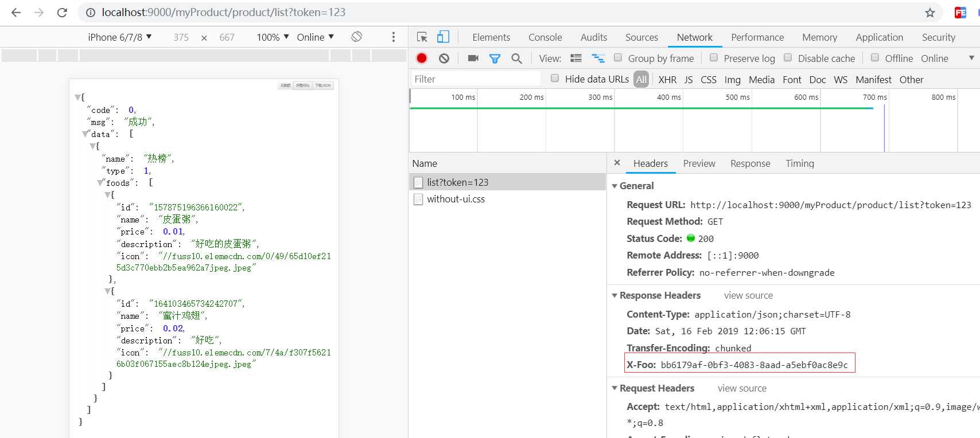Capture screenshots with the camera icon

[473, 58]
